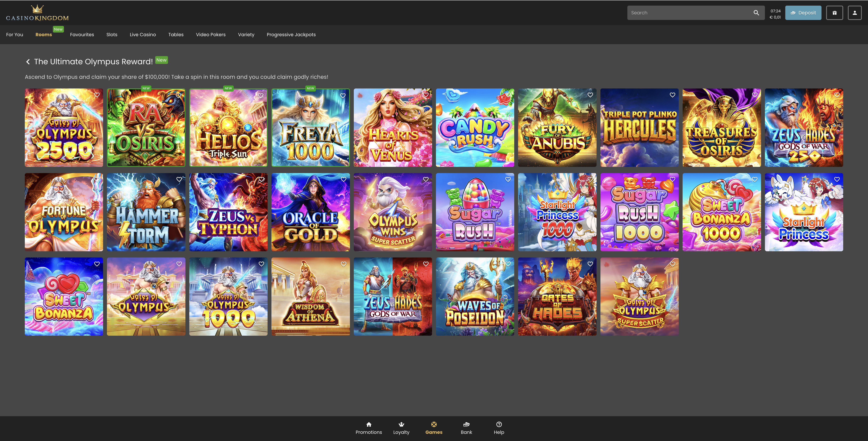Open the For You tab
The image size is (868, 441).
(x=15, y=35)
